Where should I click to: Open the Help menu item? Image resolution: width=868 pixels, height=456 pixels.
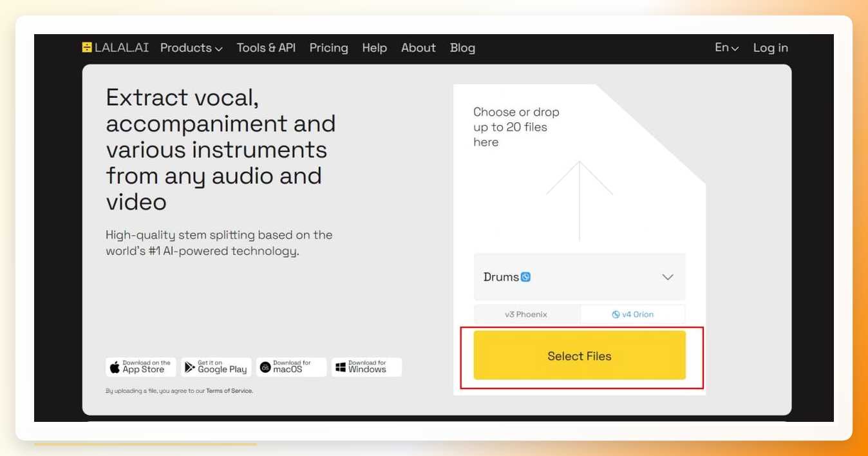[374, 48]
